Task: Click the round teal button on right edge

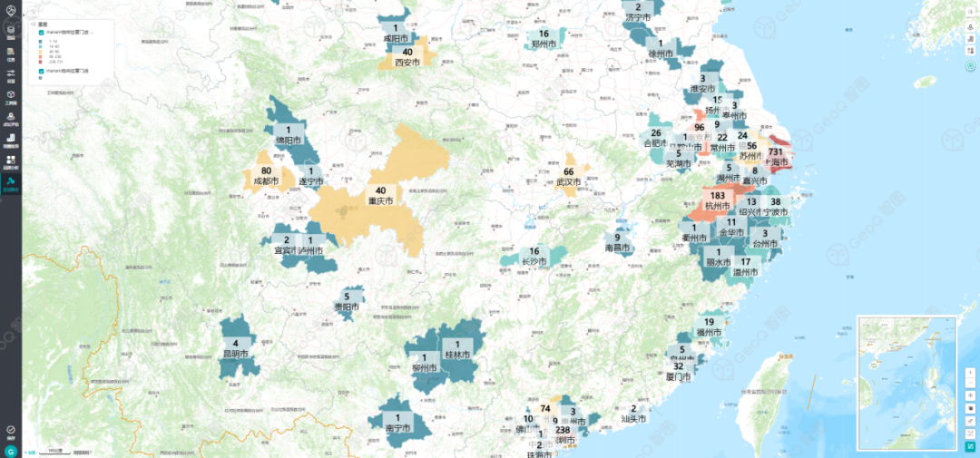Action: (x=970, y=65)
